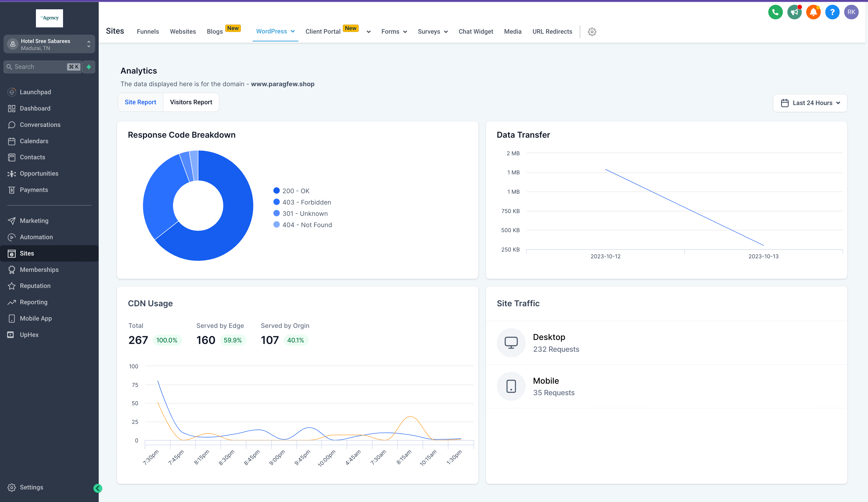
Task: Switch to the Site Report tab
Action: pos(140,102)
